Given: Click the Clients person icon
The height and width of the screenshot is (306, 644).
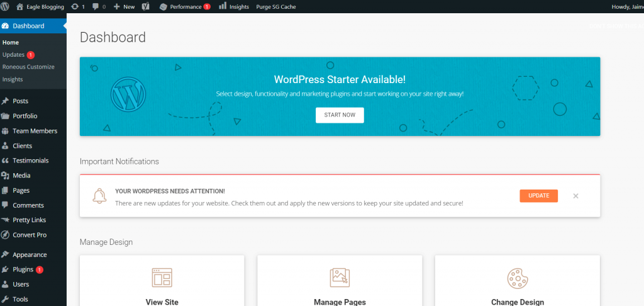Looking at the screenshot, I should click(x=5, y=145).
